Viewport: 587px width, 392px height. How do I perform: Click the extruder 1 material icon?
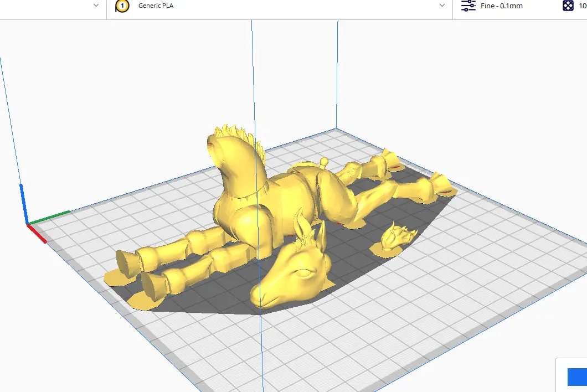pyautogui.click(x=122, y=6)
